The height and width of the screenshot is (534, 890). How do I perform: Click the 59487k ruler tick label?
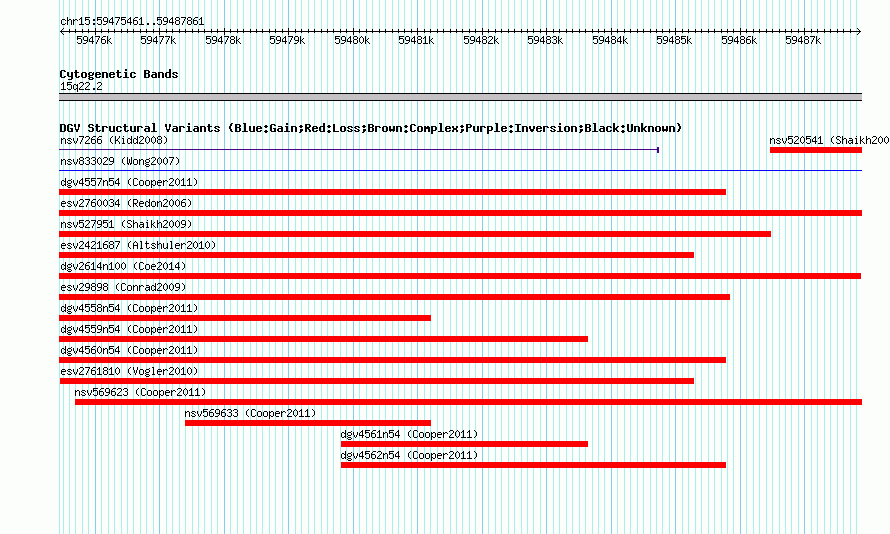[803, 40]
